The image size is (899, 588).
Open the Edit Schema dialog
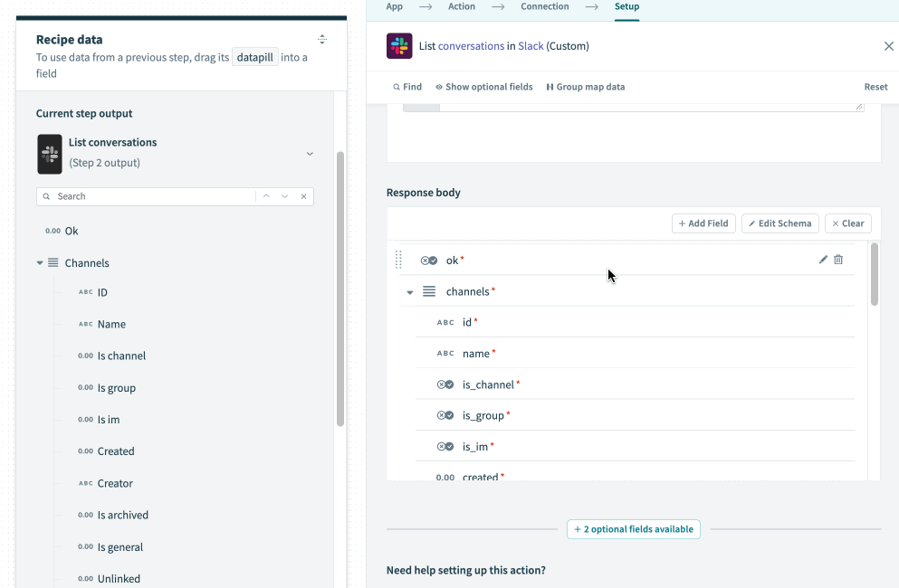[779, 223]
